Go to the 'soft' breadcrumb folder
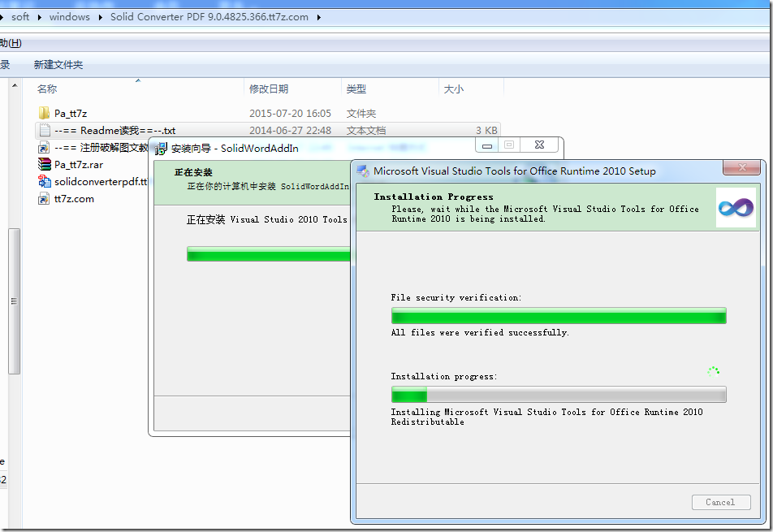Viewport: 773px width, 532px height. (x=20, y=17)
